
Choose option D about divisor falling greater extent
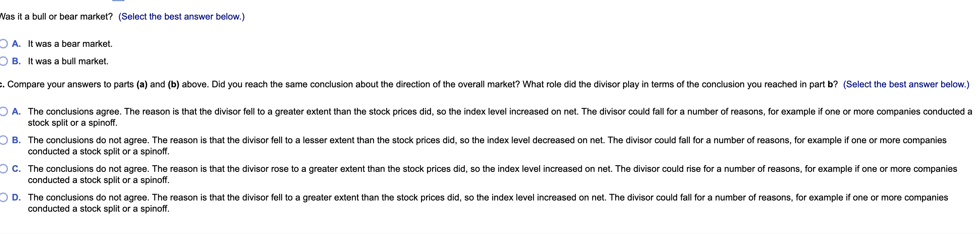pos(4,197)
